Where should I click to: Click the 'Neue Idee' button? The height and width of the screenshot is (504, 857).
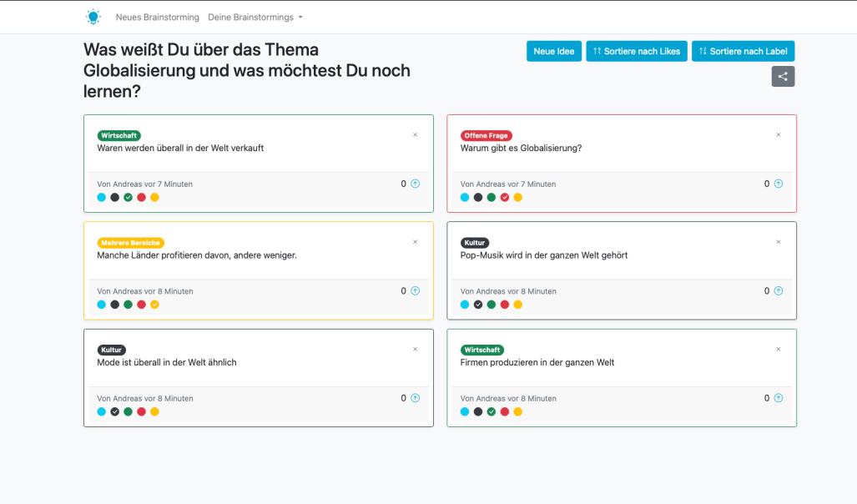pyautogui.click(x=554, y=51)
